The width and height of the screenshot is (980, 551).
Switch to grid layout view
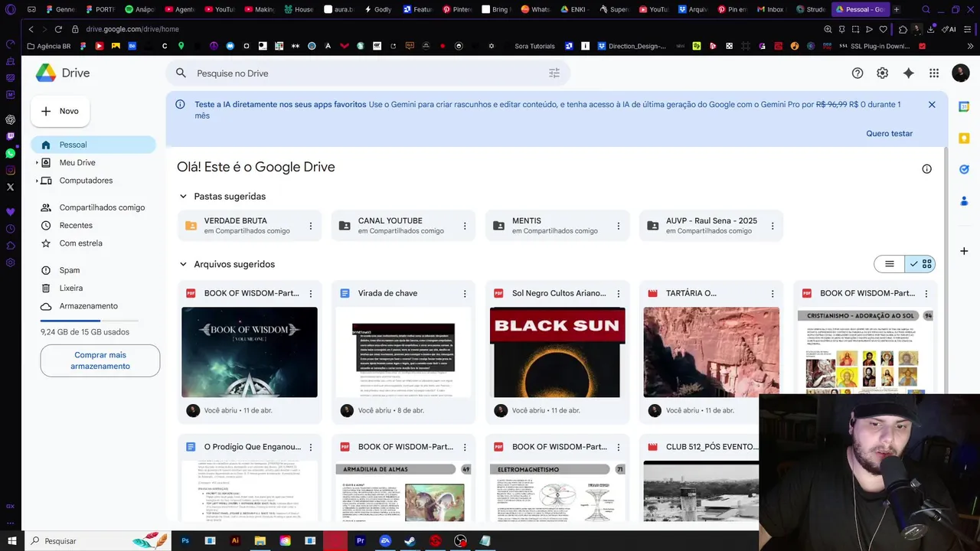tap(920, 264)
